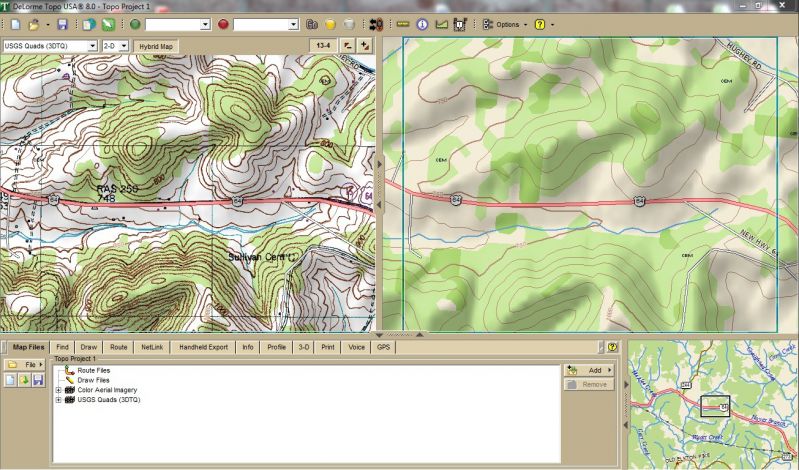Screen dimensions: 799x470
Task: Select the Draw Files tree item
Action: coord(93,380)
